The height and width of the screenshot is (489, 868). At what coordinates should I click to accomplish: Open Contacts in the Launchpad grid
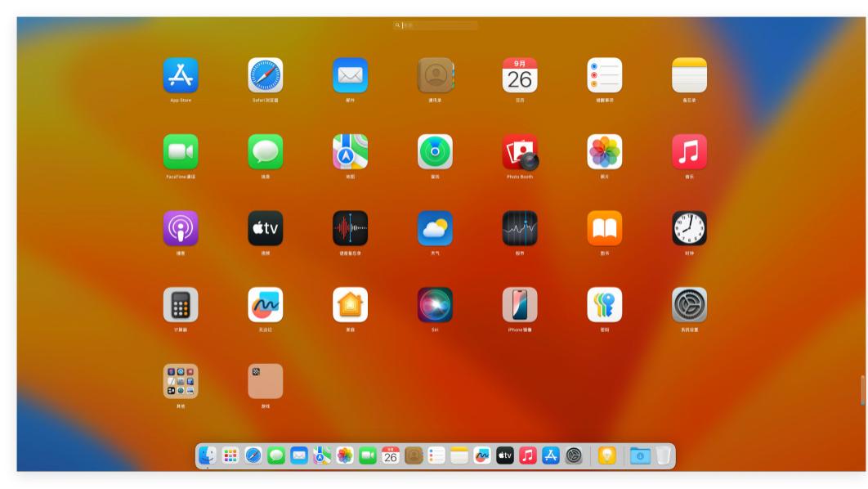coord(435,75)
